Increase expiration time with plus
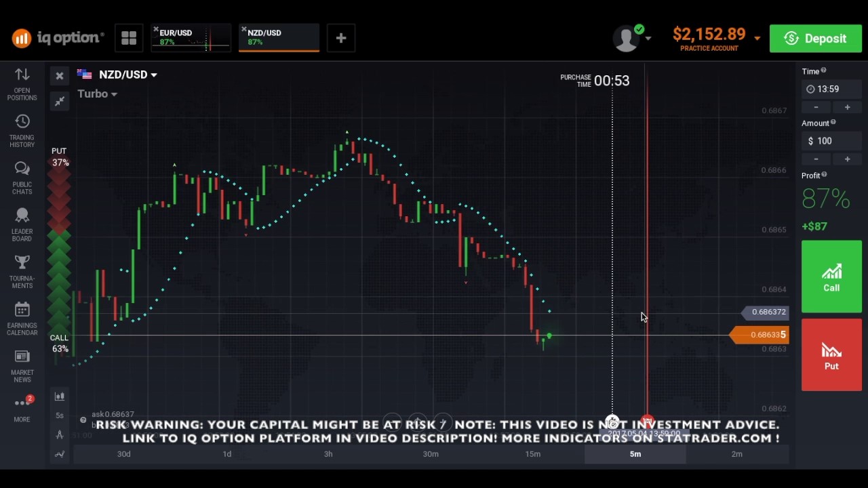This screenshot has height=488, width=868. point(847,107)
